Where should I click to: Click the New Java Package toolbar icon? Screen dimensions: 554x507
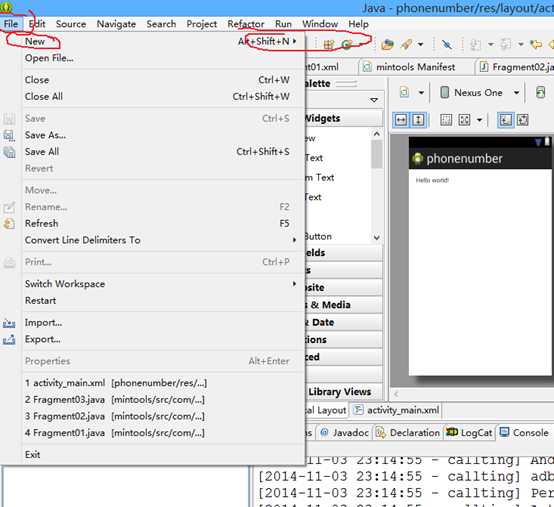(x=329, y=45)
